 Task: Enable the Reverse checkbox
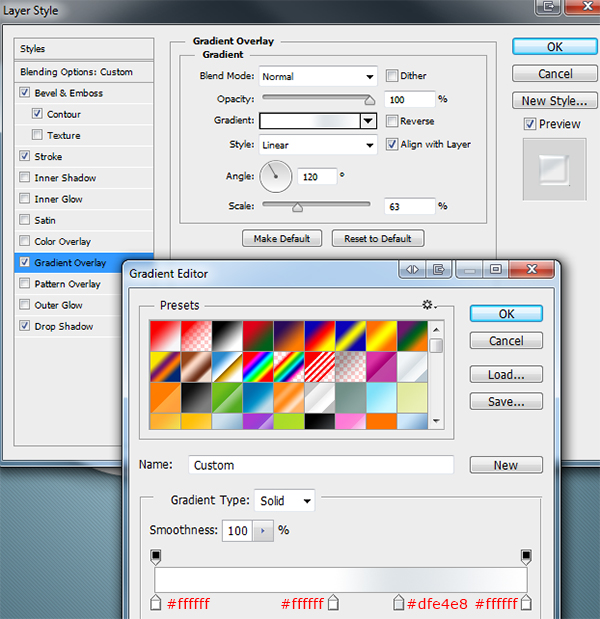tap(392, 121)
